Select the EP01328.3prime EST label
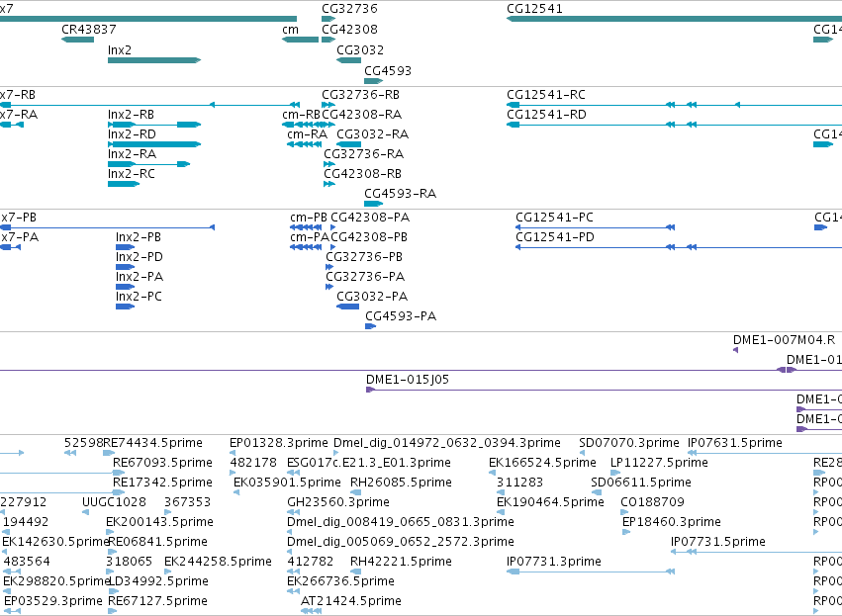This screenshot has width=842, height=616. [x=279, y=443]
